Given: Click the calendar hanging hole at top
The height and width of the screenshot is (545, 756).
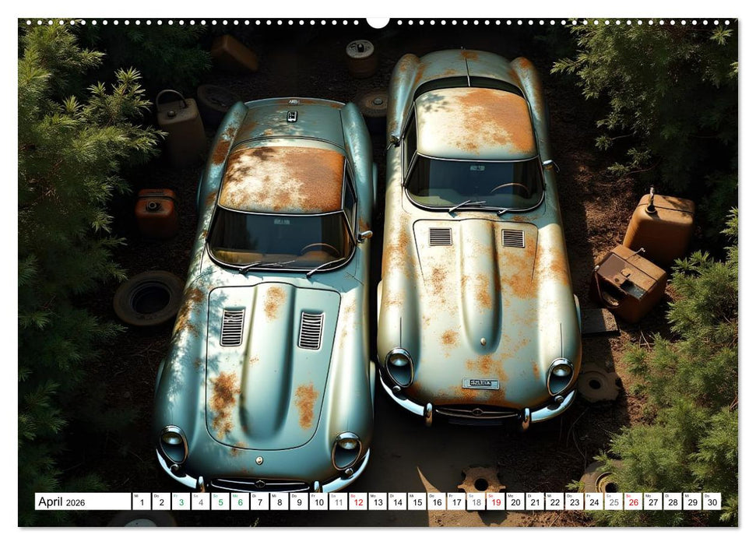Looking at the screenshot, I should point(378,22).
